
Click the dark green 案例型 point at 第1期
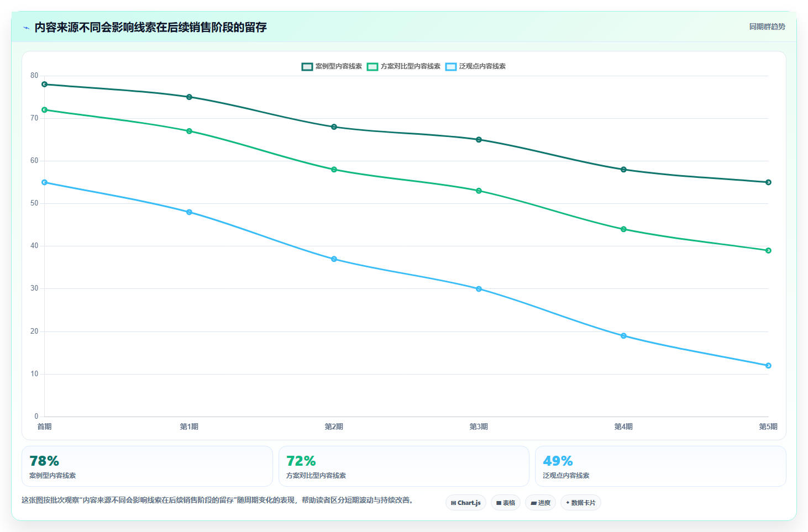189,97
